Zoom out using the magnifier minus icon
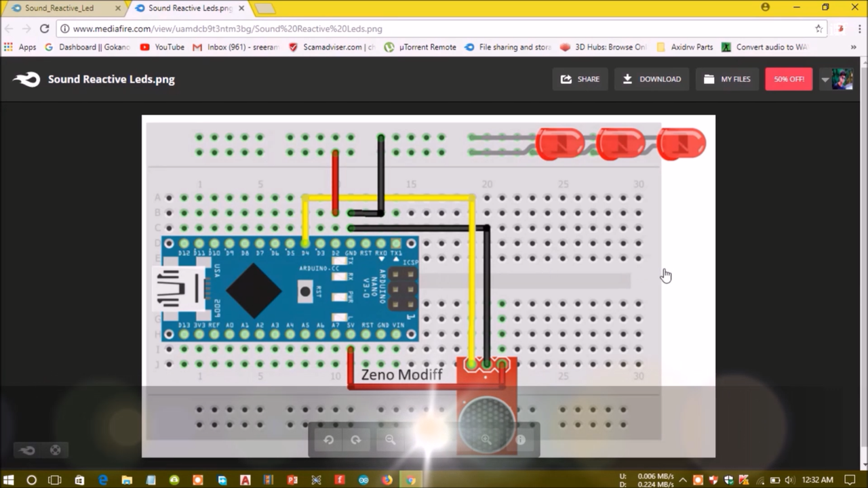The height and width of the screenshot is (488, 868). tap(389, 440)
